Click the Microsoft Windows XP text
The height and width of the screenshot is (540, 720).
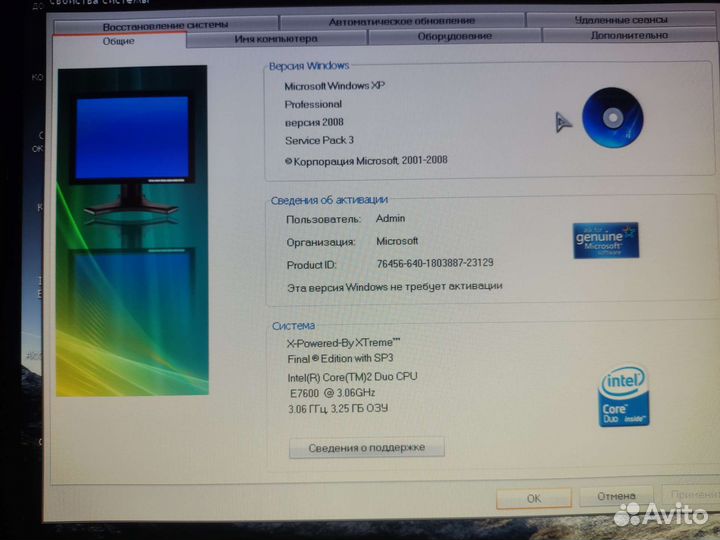click(334, 86)
